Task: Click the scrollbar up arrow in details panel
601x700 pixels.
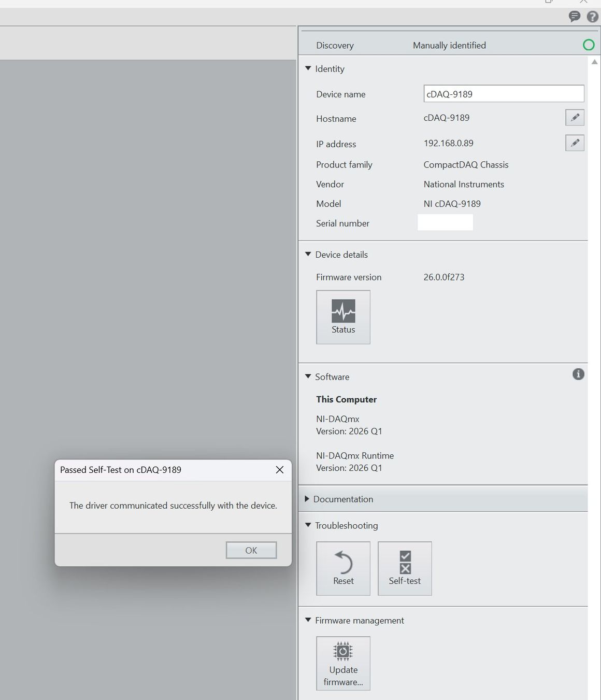Action: pos(595,62)
